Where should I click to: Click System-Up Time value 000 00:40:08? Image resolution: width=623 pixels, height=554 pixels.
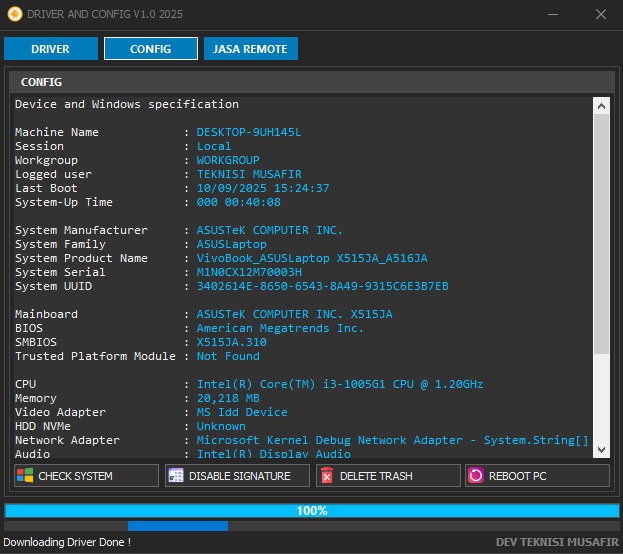(238, 202)
